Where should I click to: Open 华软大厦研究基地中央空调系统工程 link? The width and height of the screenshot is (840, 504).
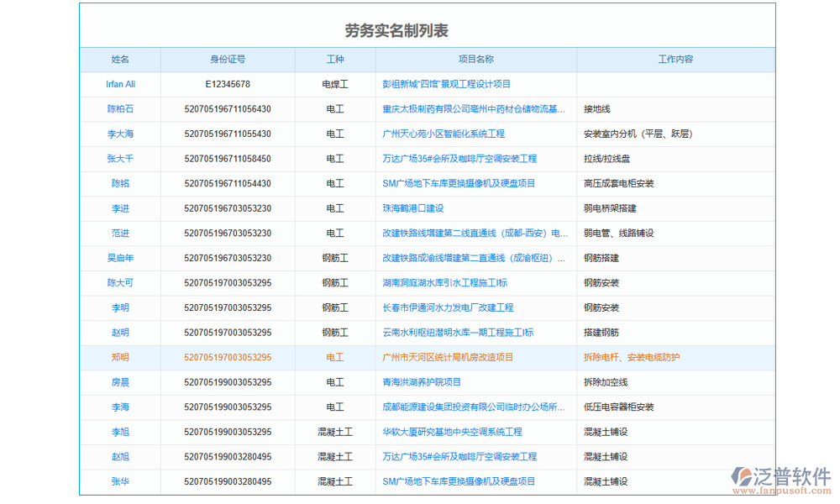[452, 432]
